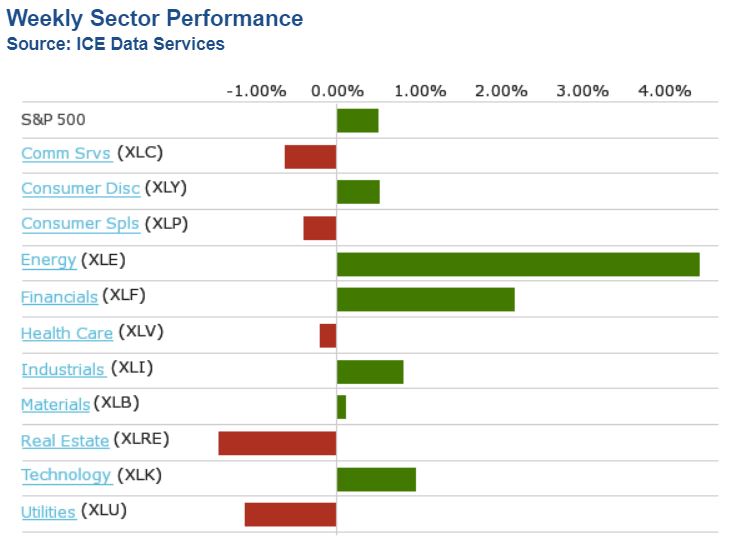Click the S&P 500 green bar

(x=357, y=120)
